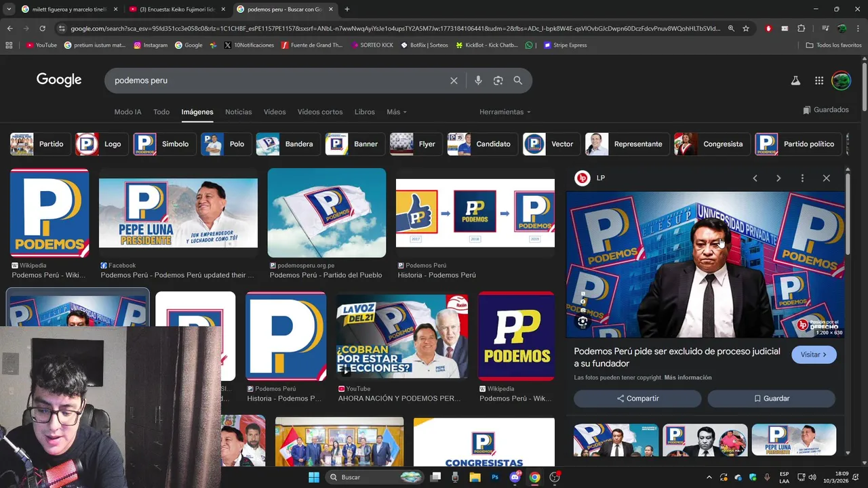This screenshot has height=488, width=868.
Task: Open the Pepe Luna Presidente Facebook image
Action: [x=178, y=213]
